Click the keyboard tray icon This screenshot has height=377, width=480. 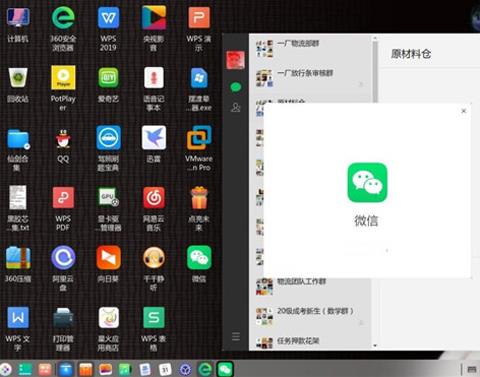pos(472,369)
